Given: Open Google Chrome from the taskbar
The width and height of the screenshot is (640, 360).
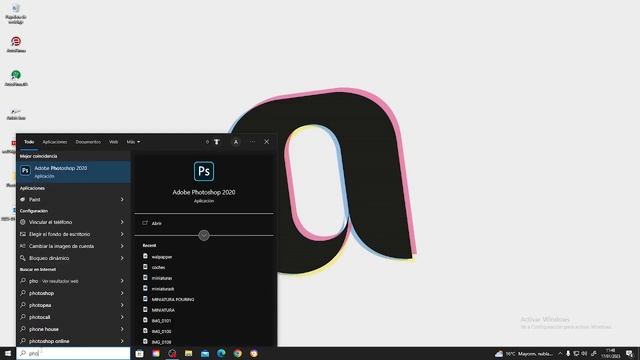Looking at the screenshot, I should tap(238, 353).
